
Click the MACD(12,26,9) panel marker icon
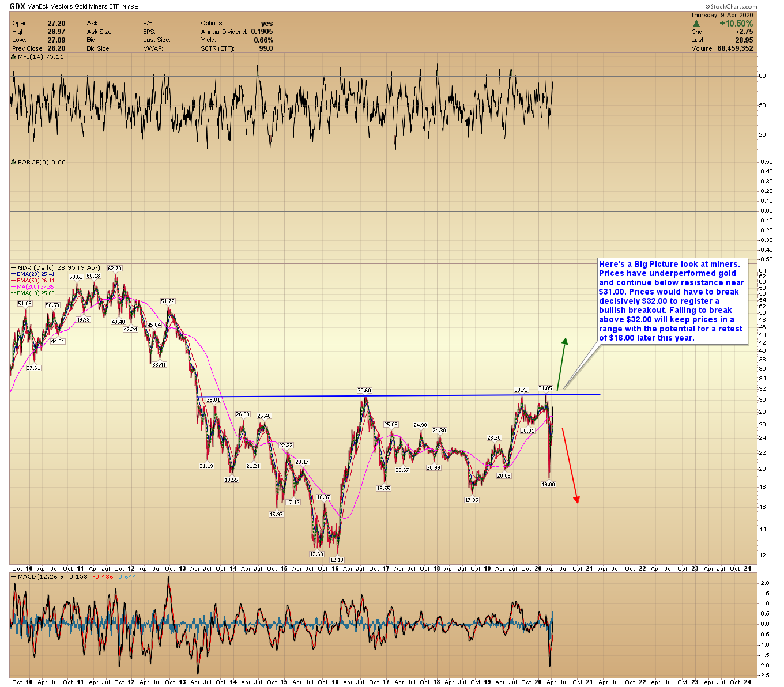pos(14,576)
